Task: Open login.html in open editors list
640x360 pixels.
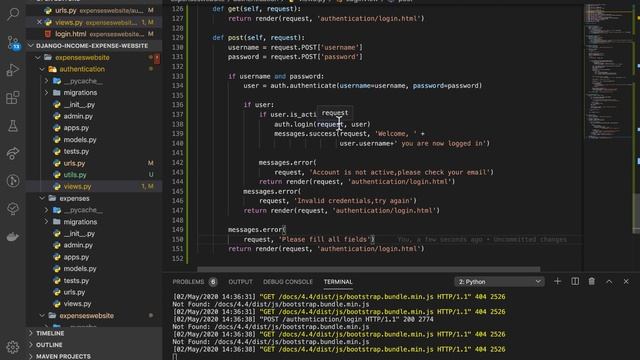Action: 94,34
